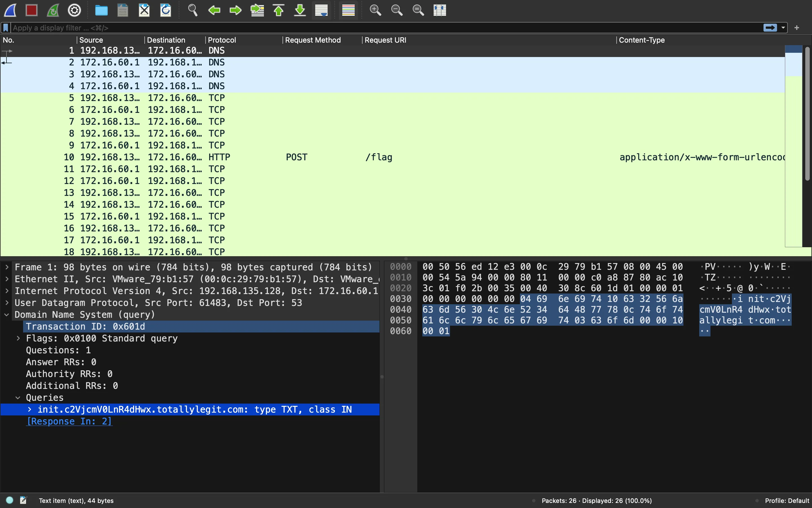Follow the Response In: 2 link
Image resolution: width=812 pixels, height=508 pixels.
(69, 421)
